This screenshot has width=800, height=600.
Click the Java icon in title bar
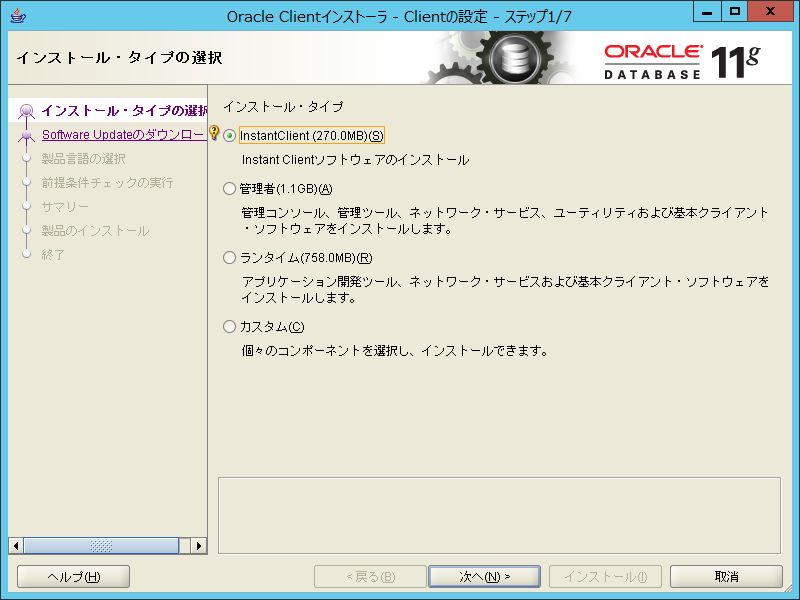18,15
